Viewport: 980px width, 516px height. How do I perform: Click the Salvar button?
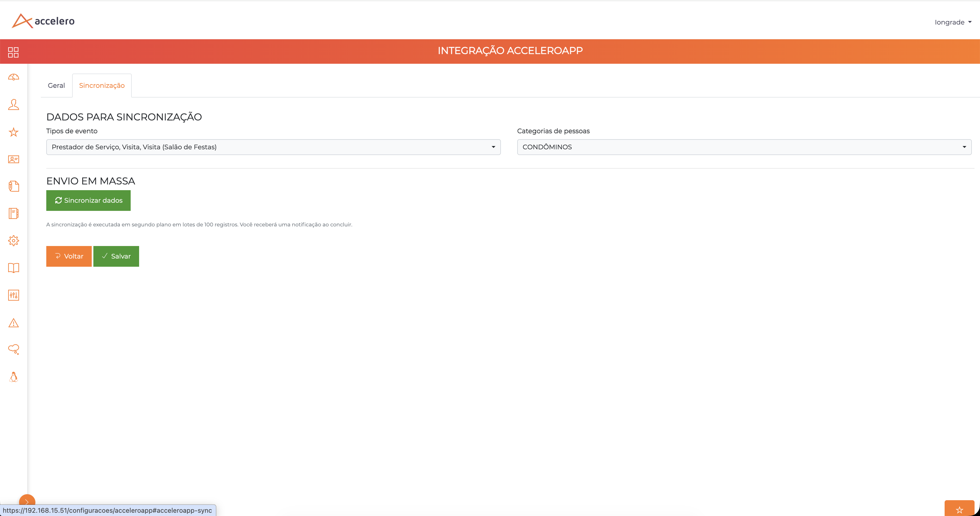point(116,256)
